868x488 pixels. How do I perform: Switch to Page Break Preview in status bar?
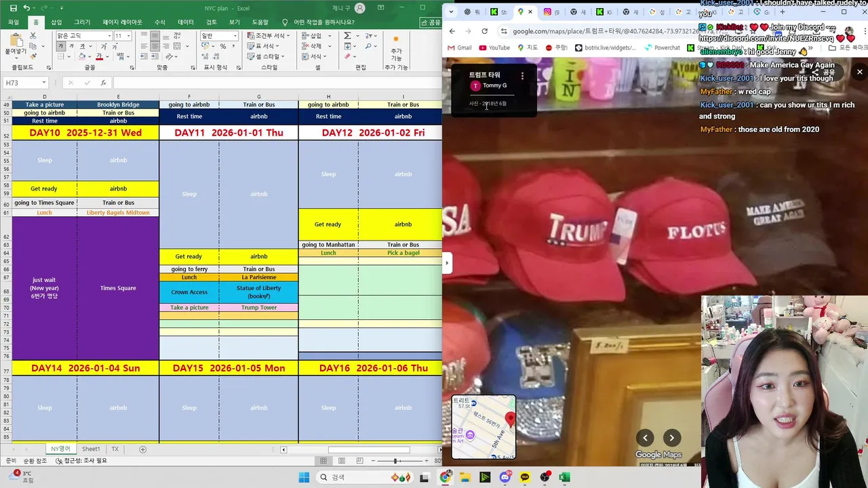[360, 461]
